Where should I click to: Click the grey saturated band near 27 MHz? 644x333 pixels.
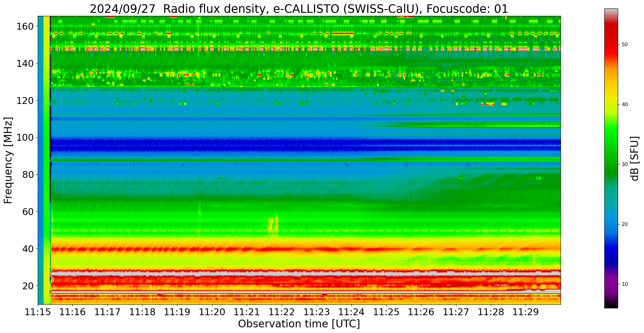coord(305,273)
